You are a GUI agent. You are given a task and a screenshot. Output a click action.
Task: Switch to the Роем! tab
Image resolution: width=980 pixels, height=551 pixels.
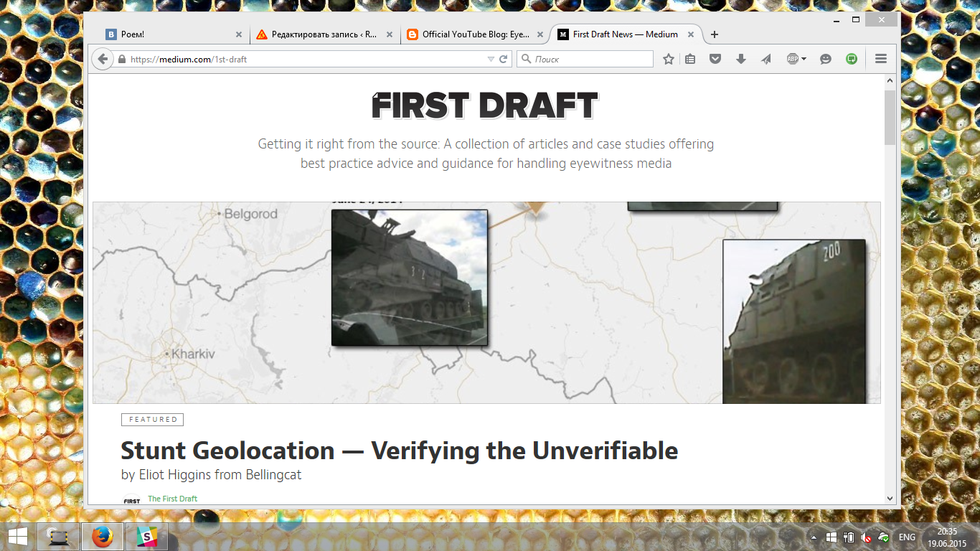tap(174, 34)
